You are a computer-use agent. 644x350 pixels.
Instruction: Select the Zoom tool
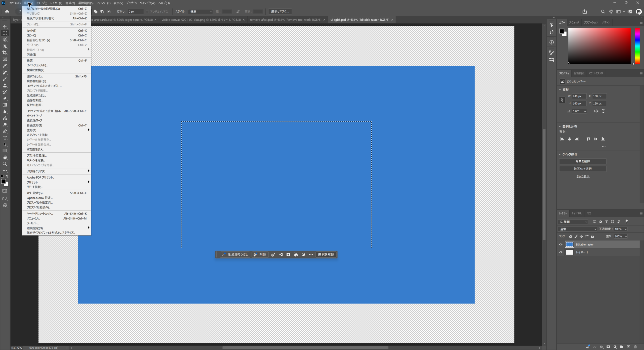[x=5, y=164]
